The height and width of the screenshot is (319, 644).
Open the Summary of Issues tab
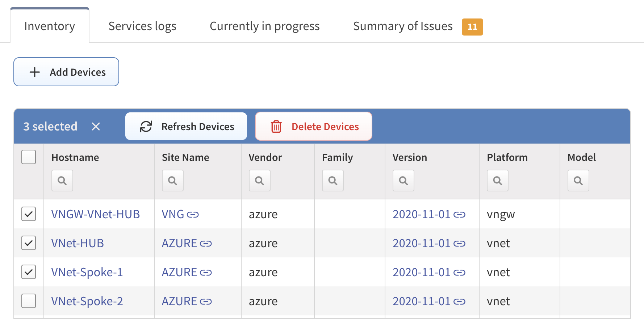tap(403, 26)
